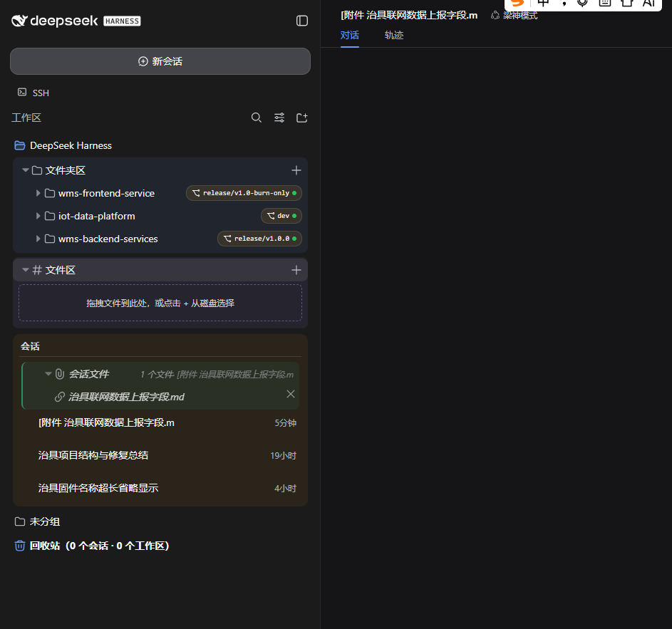Click the IME microphone voice icon

582,3
